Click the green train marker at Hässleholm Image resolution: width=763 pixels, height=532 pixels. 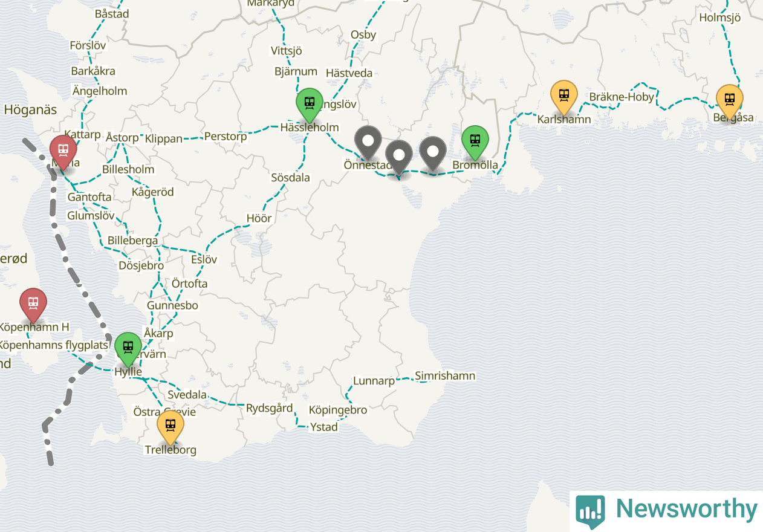tap(310, 105)
